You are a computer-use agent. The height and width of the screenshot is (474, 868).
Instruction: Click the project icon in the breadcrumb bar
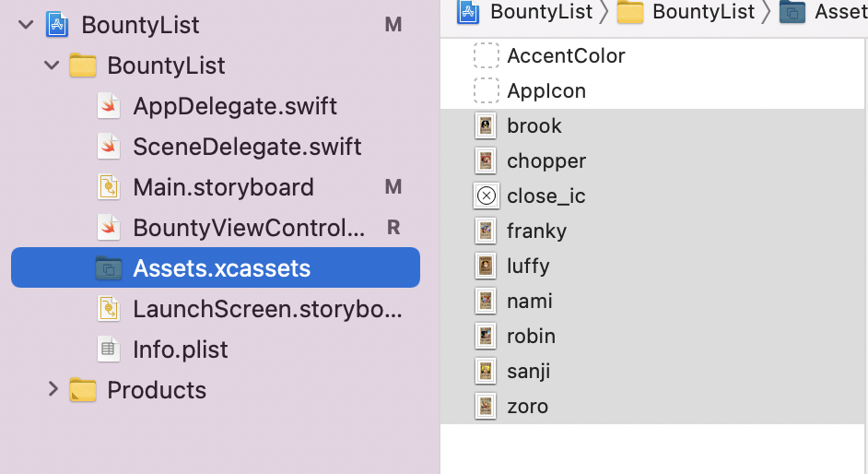tap(468, 12)
